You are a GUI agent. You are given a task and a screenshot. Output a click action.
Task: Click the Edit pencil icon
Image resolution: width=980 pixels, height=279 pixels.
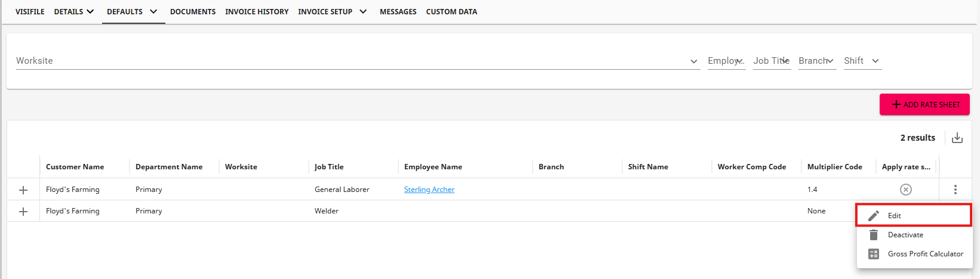pos(874,216)
